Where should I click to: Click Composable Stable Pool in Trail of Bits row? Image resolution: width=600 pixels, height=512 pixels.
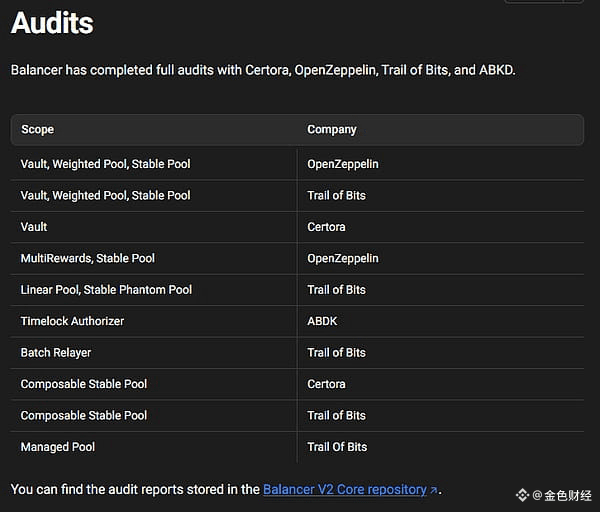click(84, 415)
